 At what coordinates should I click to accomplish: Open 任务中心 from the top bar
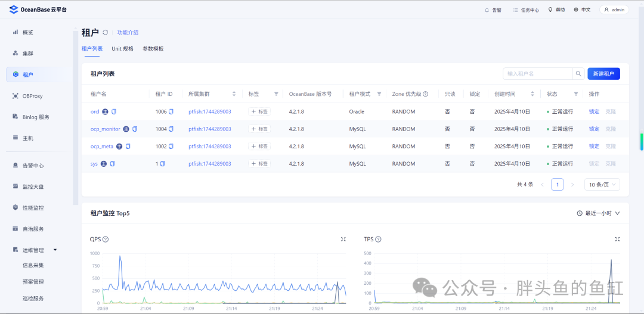pos(526,10)
